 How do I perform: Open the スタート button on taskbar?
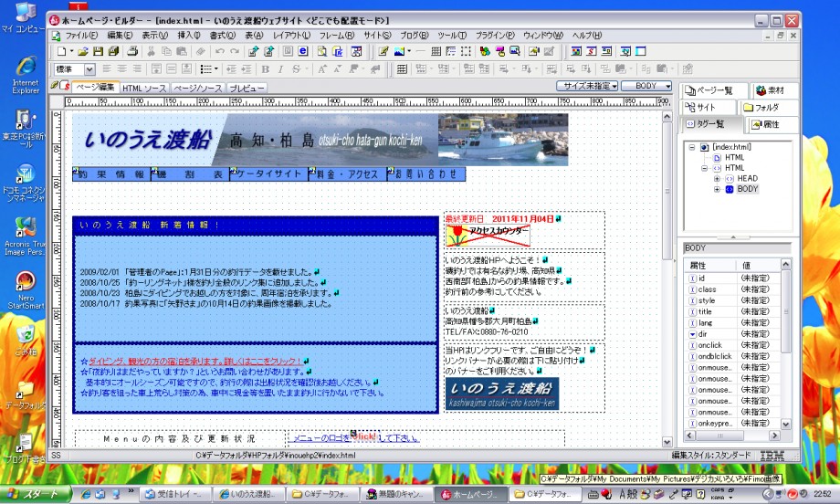(36, 494)
